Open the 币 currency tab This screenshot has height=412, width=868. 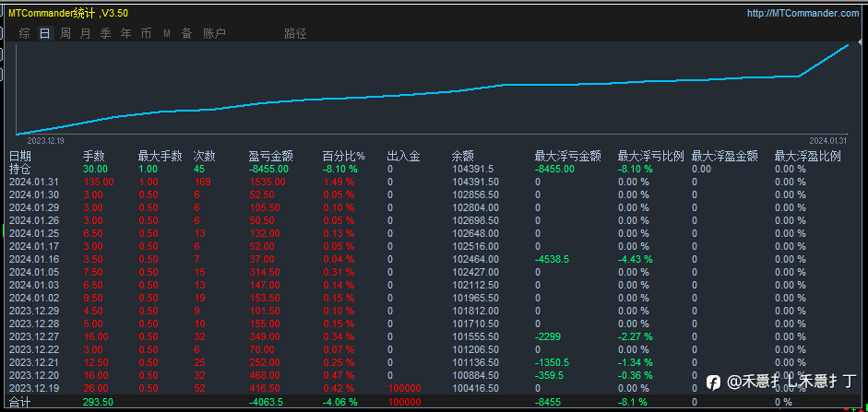coord(146,34)
